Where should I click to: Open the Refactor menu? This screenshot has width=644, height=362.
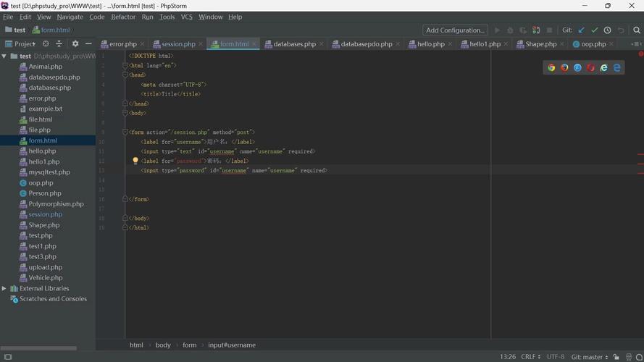click(x=123, y=17)
